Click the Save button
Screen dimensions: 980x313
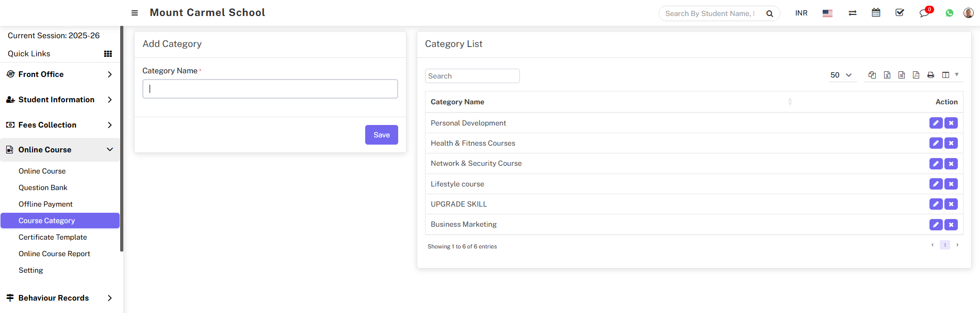[x=381, y=135]
